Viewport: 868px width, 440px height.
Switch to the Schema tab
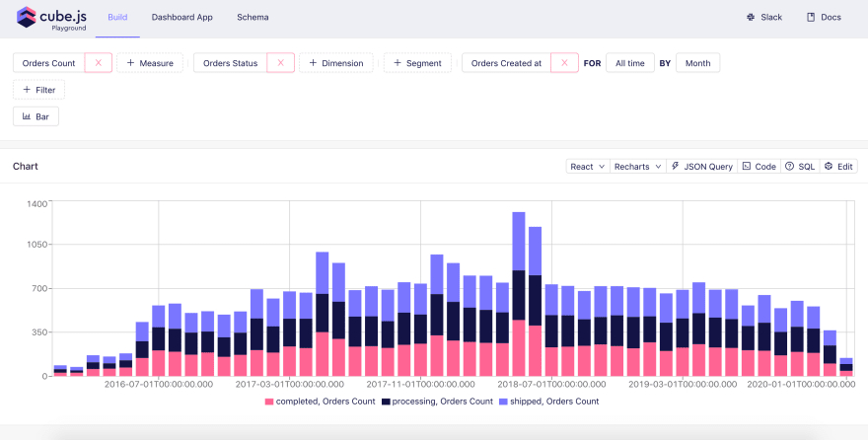[x=253, y=18]
